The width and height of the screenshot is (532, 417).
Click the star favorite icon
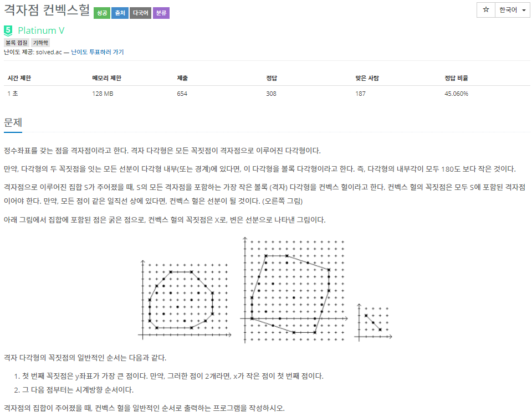click(486, 10)
